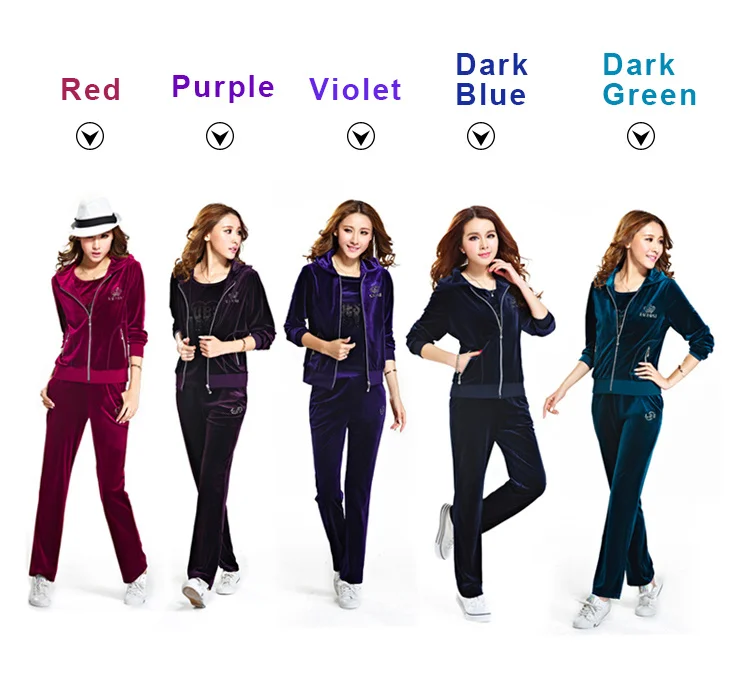Click the crown logo on green jacket
750x675 pixels.
[648, 311]
